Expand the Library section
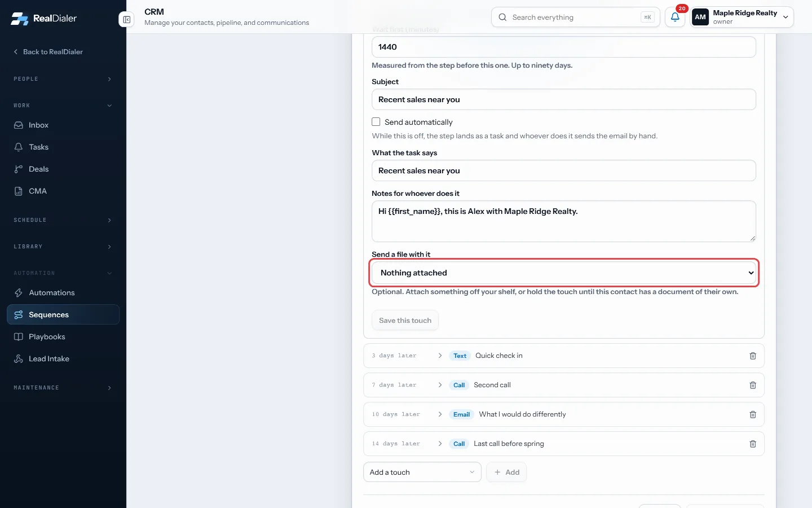812x508 pixels. click(63, 247)
